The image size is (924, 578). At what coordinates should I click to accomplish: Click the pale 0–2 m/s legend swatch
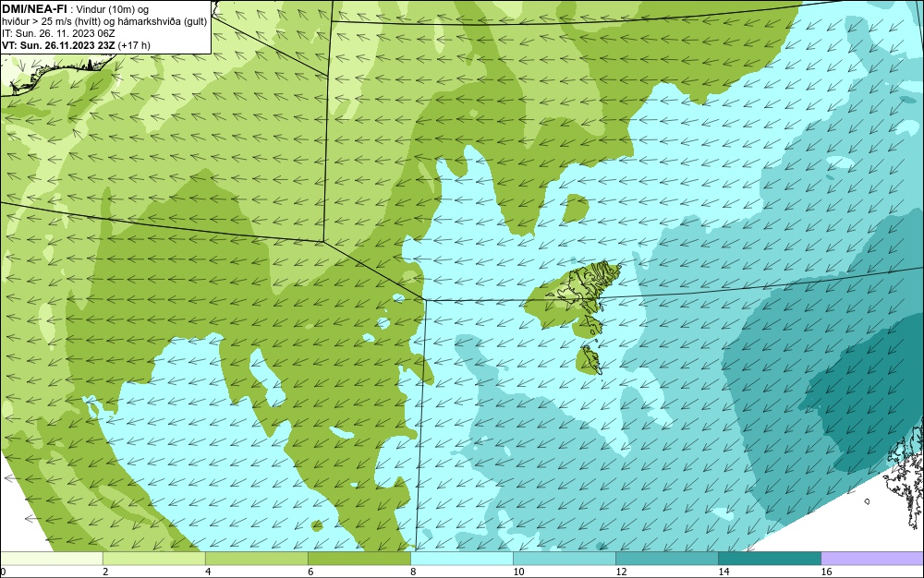[52, 559]
